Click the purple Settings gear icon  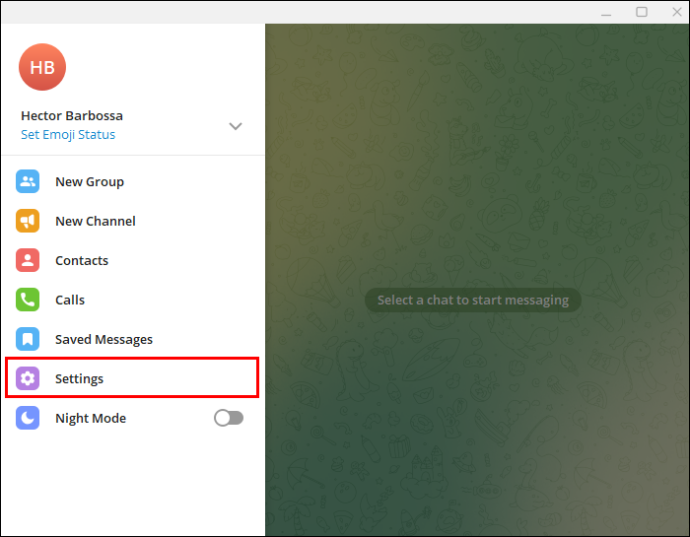[28, 379]
